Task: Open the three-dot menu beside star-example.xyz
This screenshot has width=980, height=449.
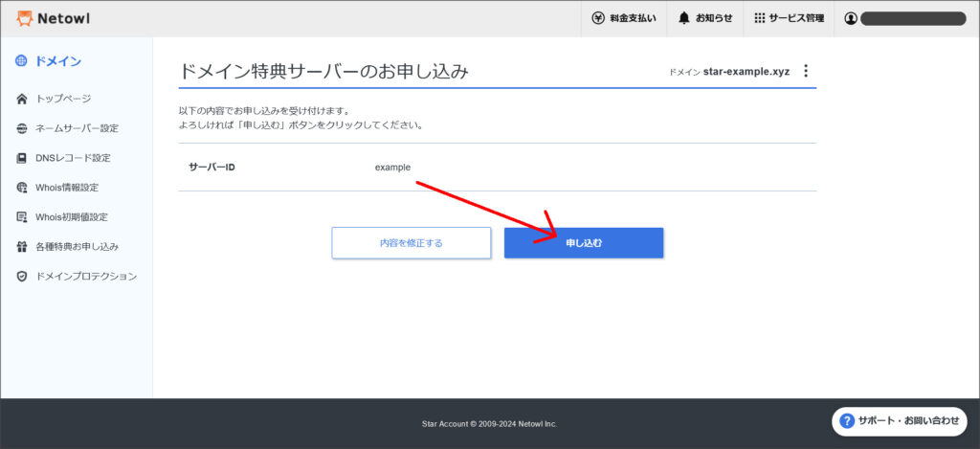Action: tap(806, 71)
